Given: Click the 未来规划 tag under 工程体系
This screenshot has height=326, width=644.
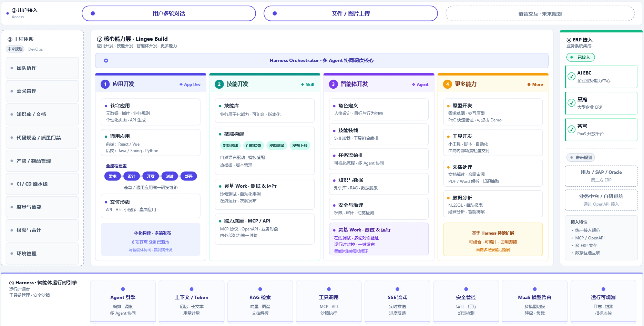Looking at the screenshot, I should click(15, 49).
